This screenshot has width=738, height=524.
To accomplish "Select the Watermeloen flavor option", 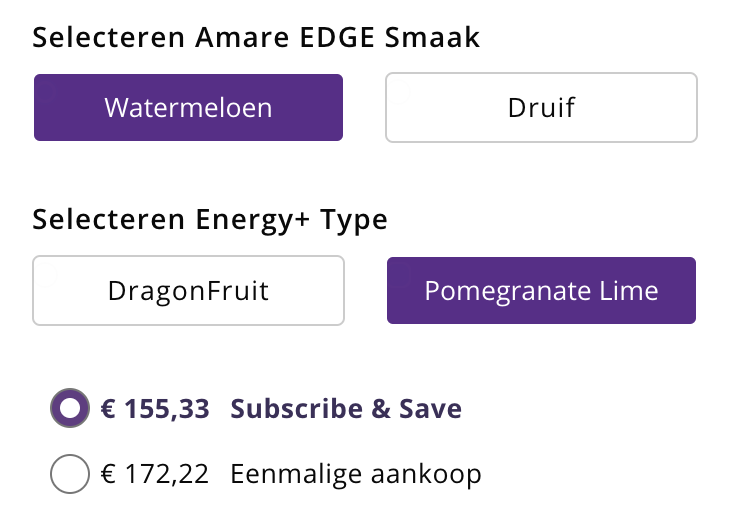I will pyautogui.click(x=188, y=107).
